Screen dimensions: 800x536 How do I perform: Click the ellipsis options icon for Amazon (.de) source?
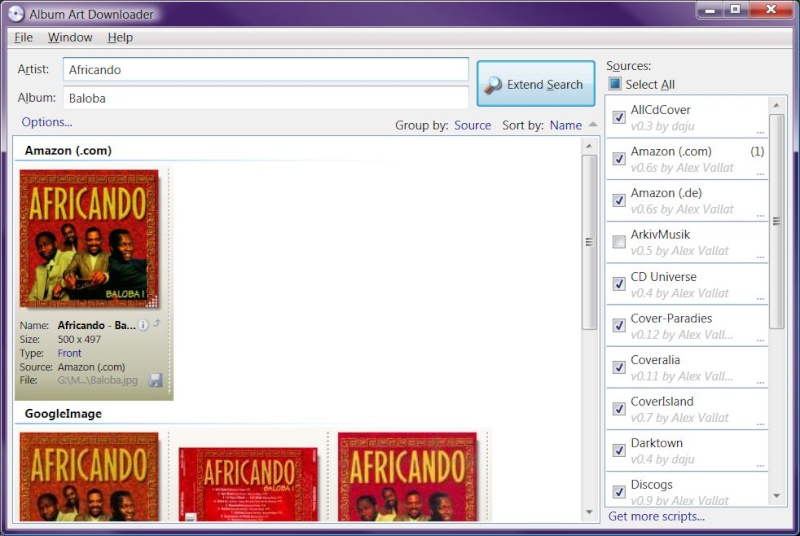(760, 216)
